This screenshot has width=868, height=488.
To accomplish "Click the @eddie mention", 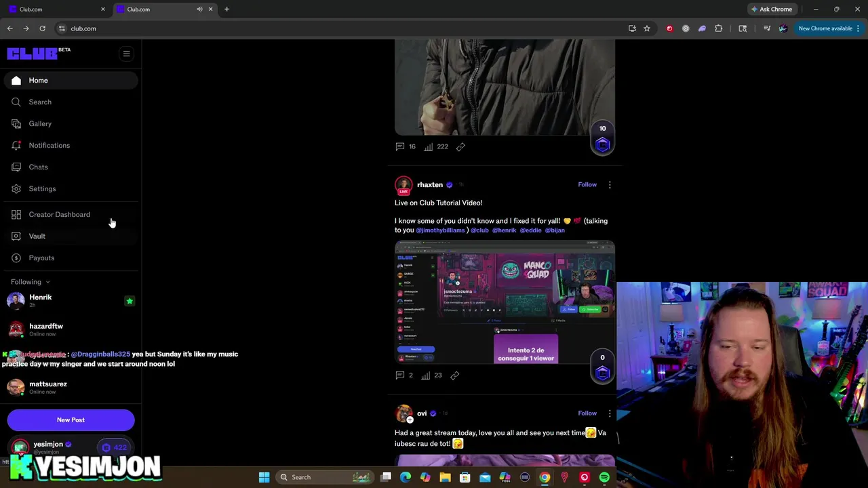I will pyautogui.click(x=530, y=230).
